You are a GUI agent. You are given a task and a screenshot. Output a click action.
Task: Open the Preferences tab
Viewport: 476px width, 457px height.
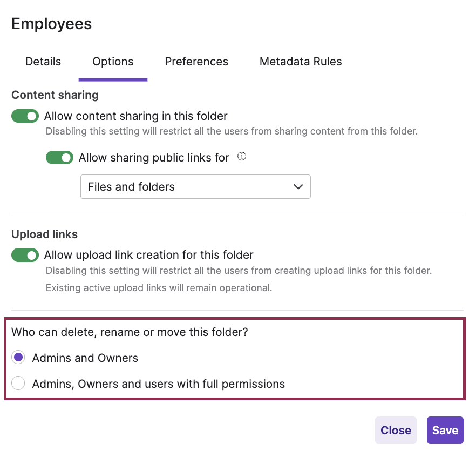(196, 62)
